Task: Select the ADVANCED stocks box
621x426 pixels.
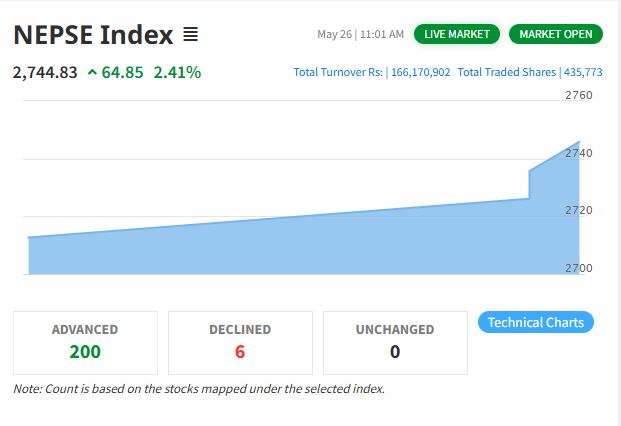Action: pos(86,343)
